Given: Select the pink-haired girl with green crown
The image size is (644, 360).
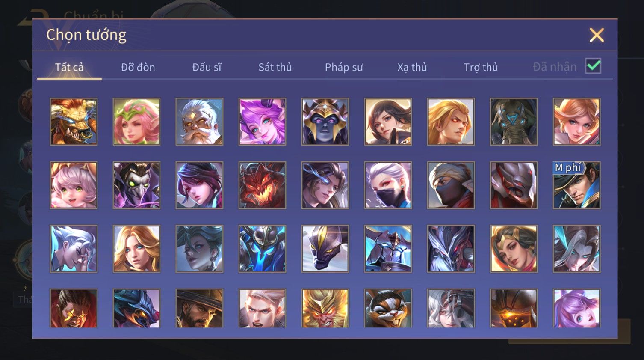Looking at the screenshot, I should pyautogui.click(x=136, y=122).
